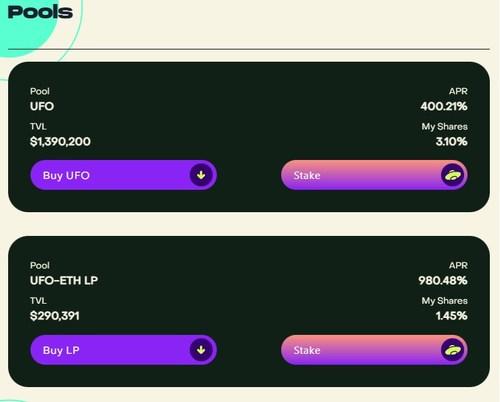Click the 3.10% My Shares value
This screenshot has width=500, height=402.
click(452, 142)
